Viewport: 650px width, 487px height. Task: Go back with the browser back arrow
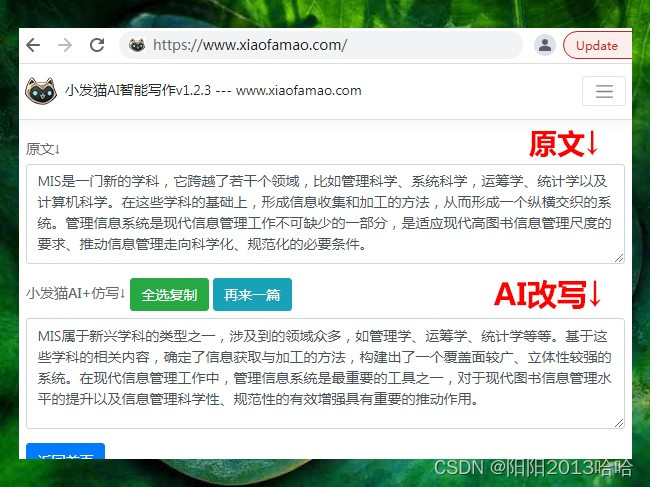point(33,45)
